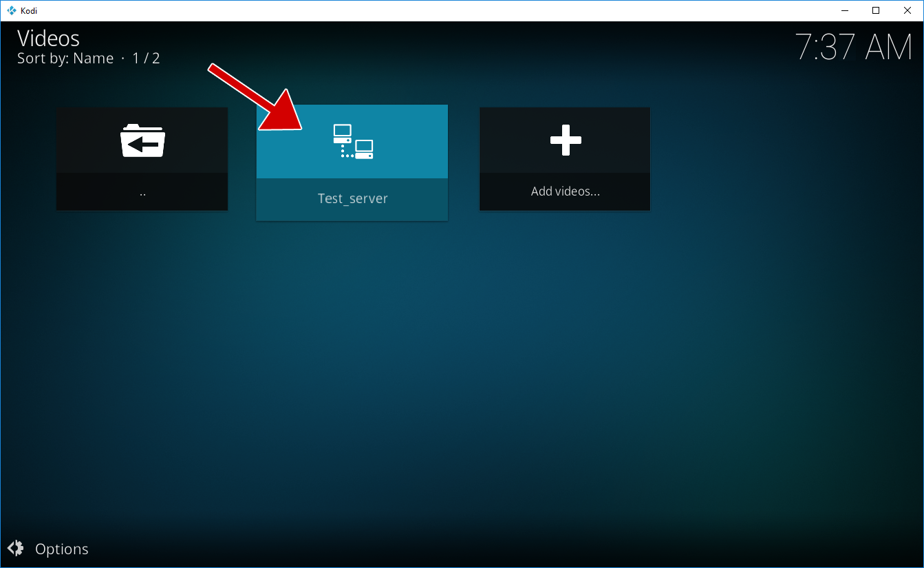Maximize the Kodi window
The width and height of the screenshot is (924, 568).
pos(876,10)
